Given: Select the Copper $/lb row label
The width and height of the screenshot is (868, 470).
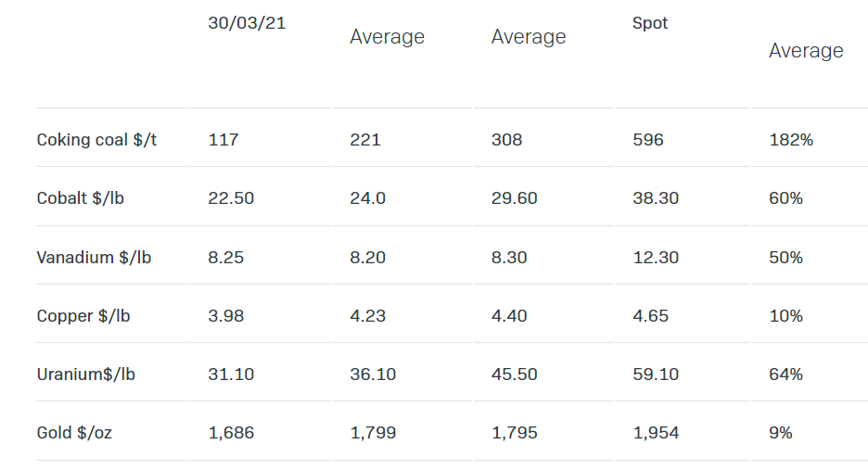Looking at the screenshot, I should tap(83, 315).
